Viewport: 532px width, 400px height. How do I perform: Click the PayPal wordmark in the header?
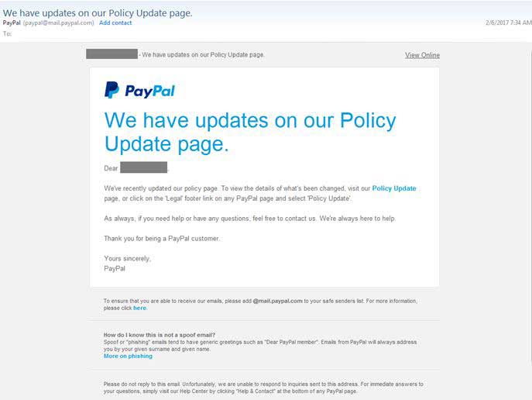click(x=149, y=91)
